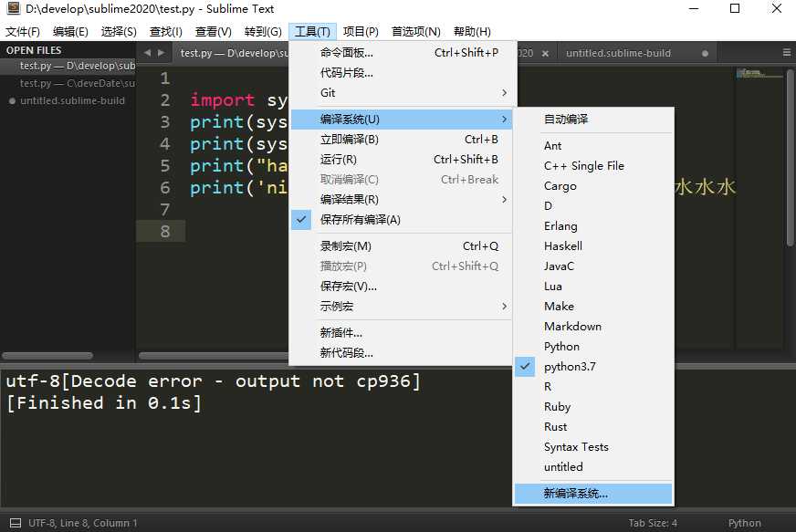This screenshot has width=796, height=532.
Task: Open the tab list hamburger icon
Action: pos(786,52)
